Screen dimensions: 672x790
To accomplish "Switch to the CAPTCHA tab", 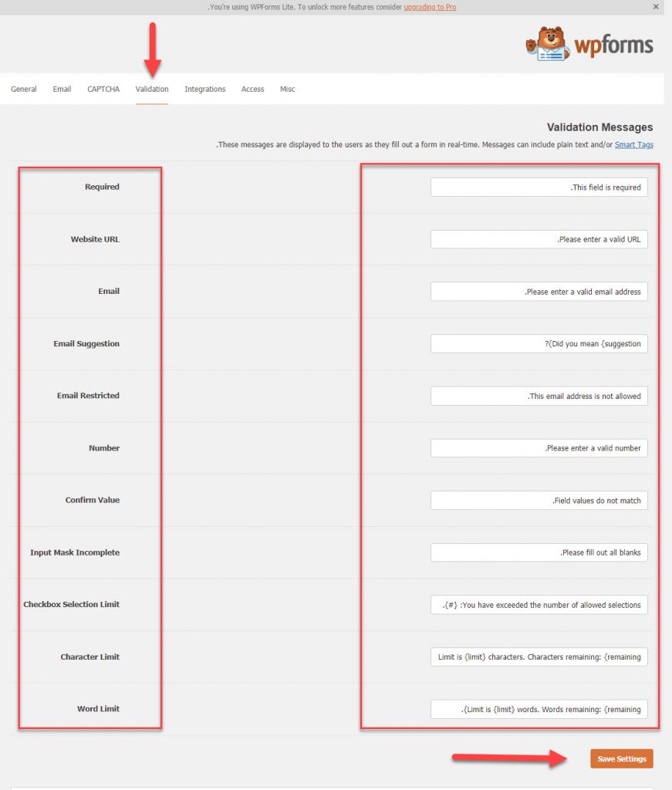I will pos(103,89).
